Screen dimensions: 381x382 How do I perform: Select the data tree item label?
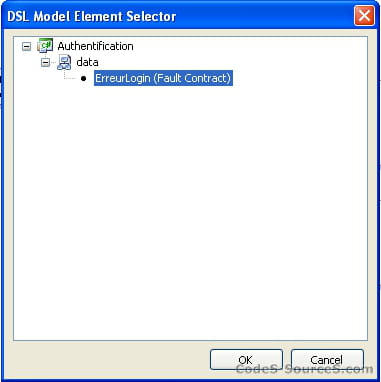click(x=87, y=62)
